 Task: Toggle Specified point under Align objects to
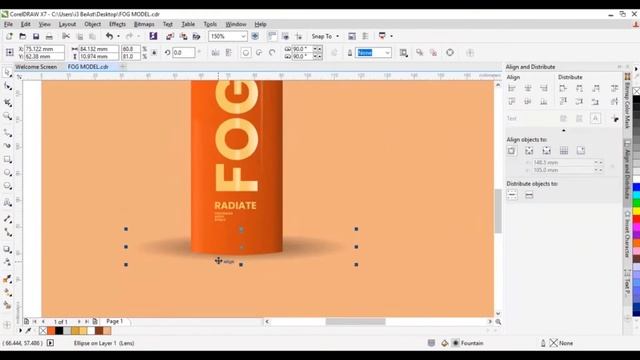[581, 151]
